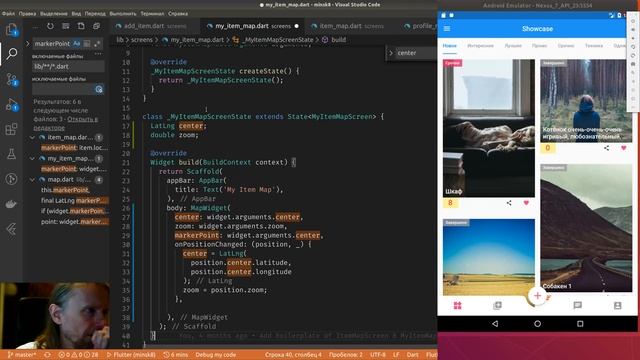Open the Шкаф card image

489,128
